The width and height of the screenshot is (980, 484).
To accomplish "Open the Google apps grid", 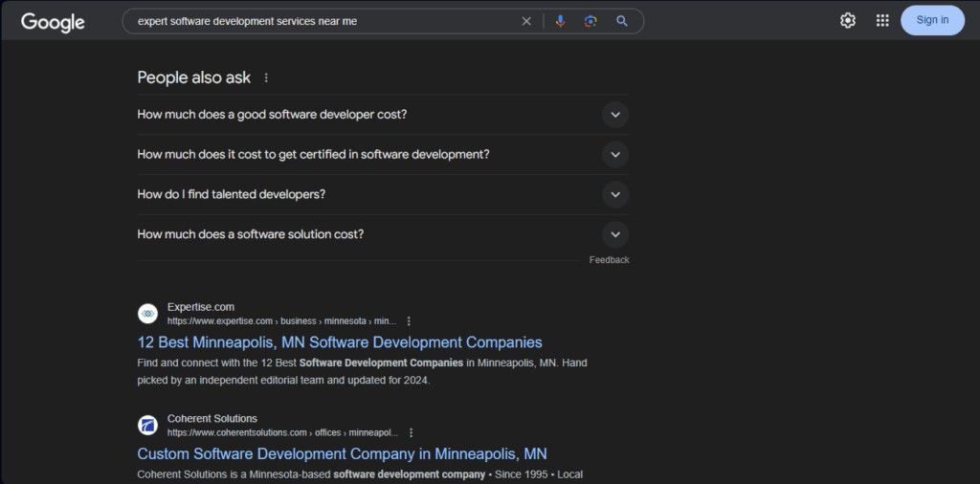I will point(882,21).
